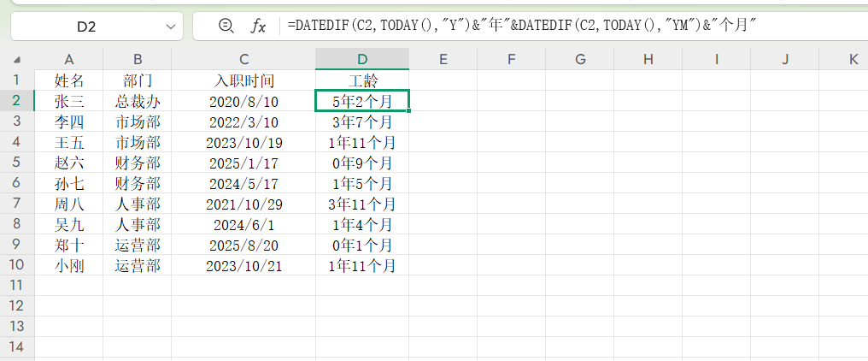Select column F header

click(512, 59)
